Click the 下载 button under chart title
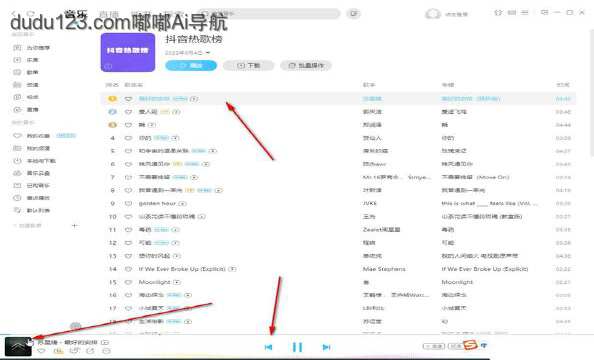 (x=249, y=66)
